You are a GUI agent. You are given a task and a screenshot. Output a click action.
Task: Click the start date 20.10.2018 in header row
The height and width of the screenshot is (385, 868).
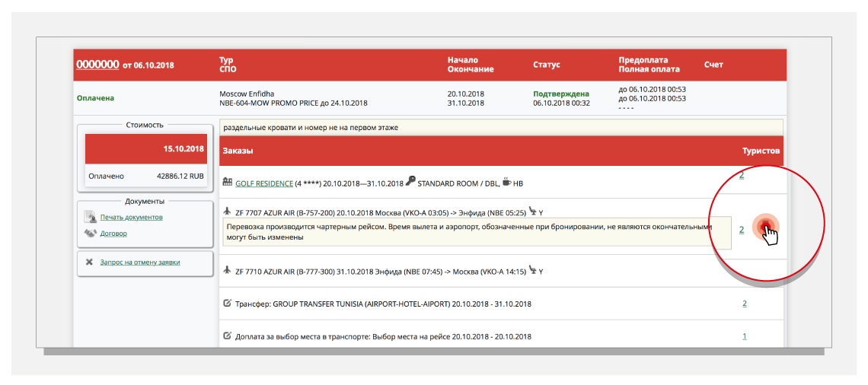(466, 94)
